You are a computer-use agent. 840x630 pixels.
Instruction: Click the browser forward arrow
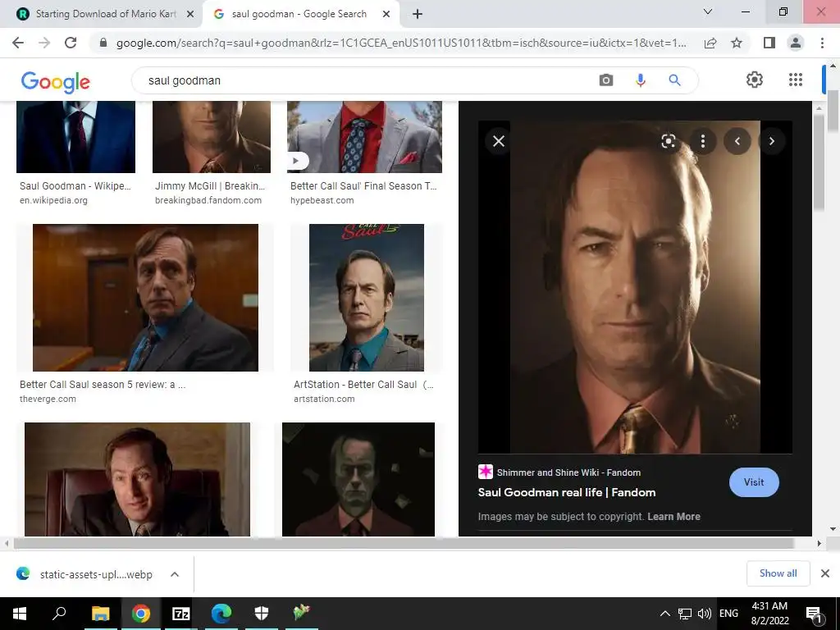coord(44,43)
